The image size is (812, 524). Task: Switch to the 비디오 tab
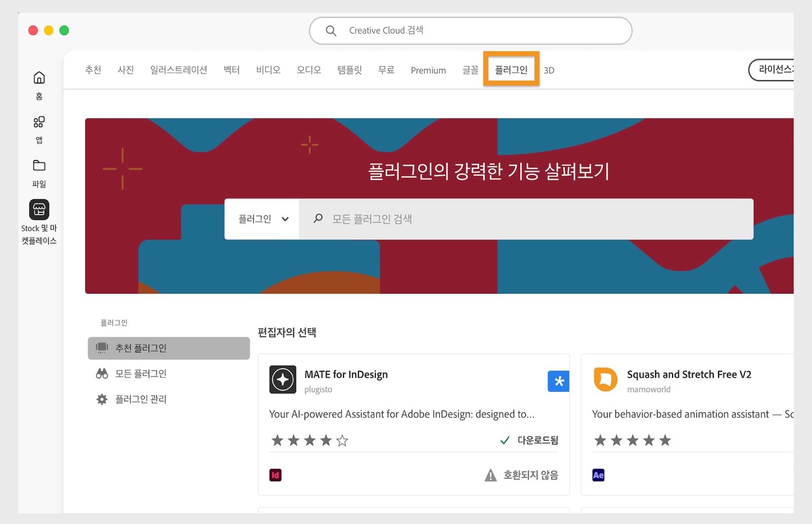268,70
